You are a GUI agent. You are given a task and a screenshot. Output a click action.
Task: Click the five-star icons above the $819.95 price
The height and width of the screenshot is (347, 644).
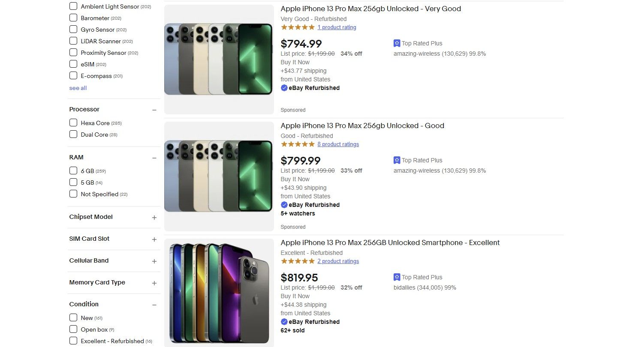(298, 260)
